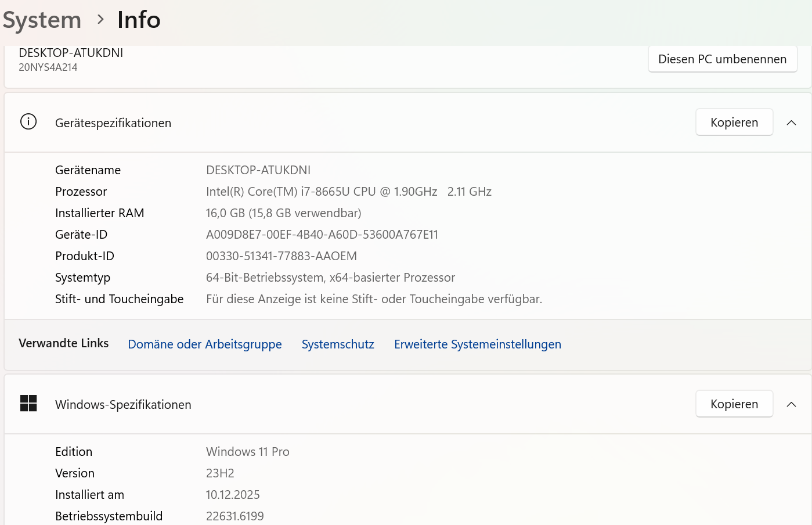
Task: Click the Verwandte Links label
Action: click(64, 343)
